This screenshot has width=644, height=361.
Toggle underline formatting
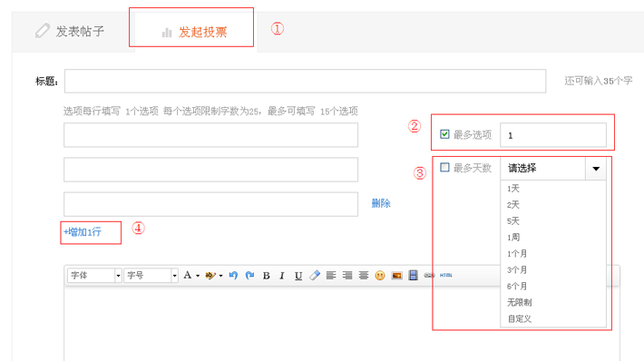[x=298, y=276]
